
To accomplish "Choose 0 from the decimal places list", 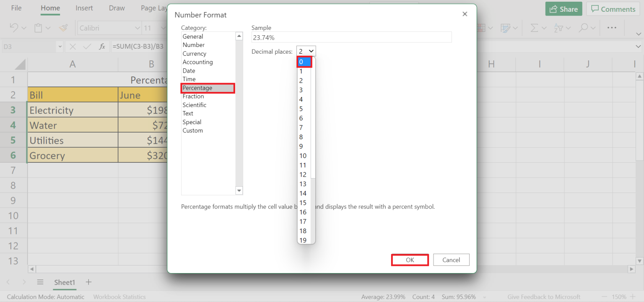I will [x=303, y=62].
